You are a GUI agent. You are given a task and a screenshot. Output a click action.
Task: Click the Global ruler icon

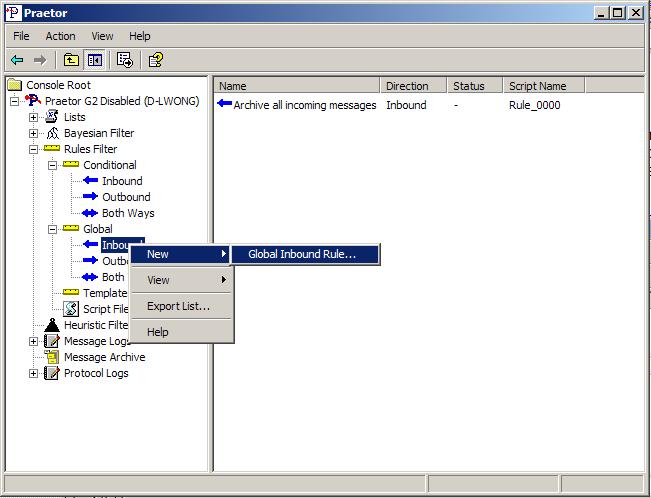point(71,228)
